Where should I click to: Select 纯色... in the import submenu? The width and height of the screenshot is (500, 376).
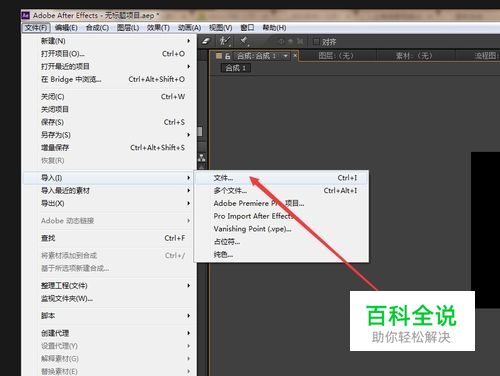(282, 255)
